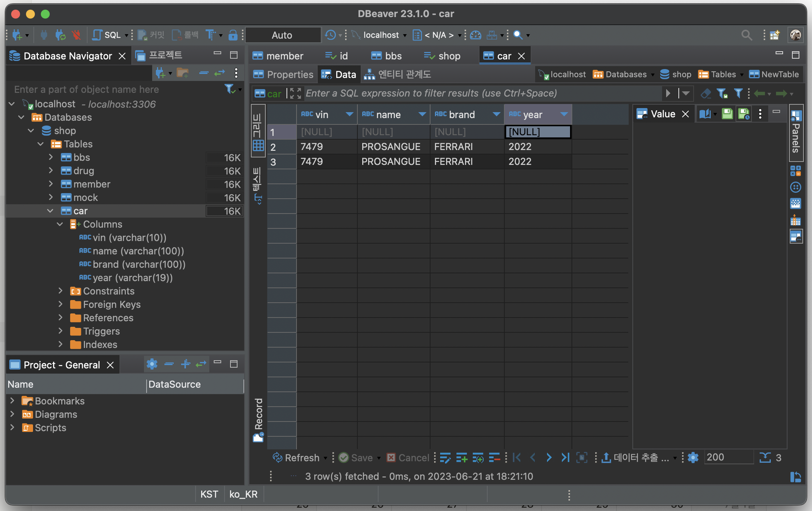812x511 pixels.
Task: Open the year column filter dropdown
Action: coord(564,114)
